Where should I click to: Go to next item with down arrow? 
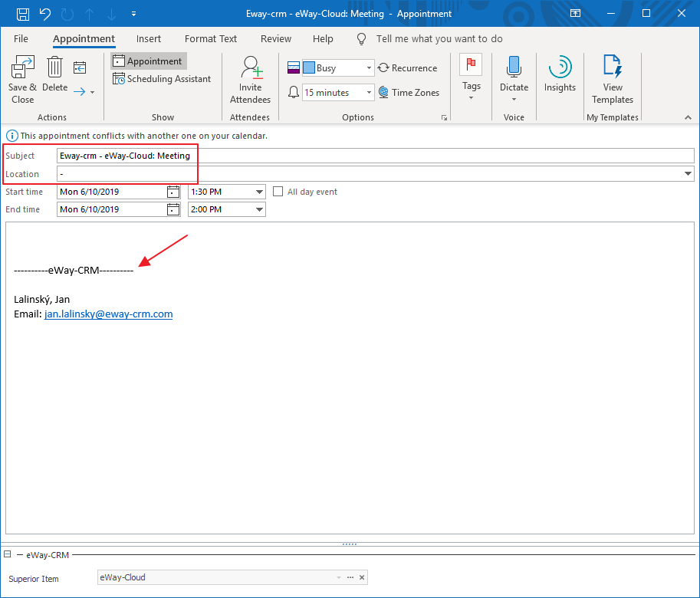tap(111, 14)
